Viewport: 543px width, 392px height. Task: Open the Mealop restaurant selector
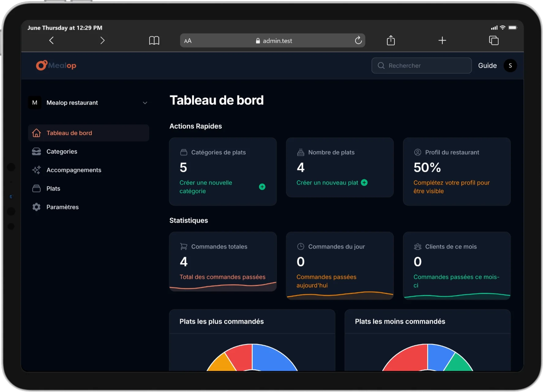pyautogui.click(x=88, y=103)
